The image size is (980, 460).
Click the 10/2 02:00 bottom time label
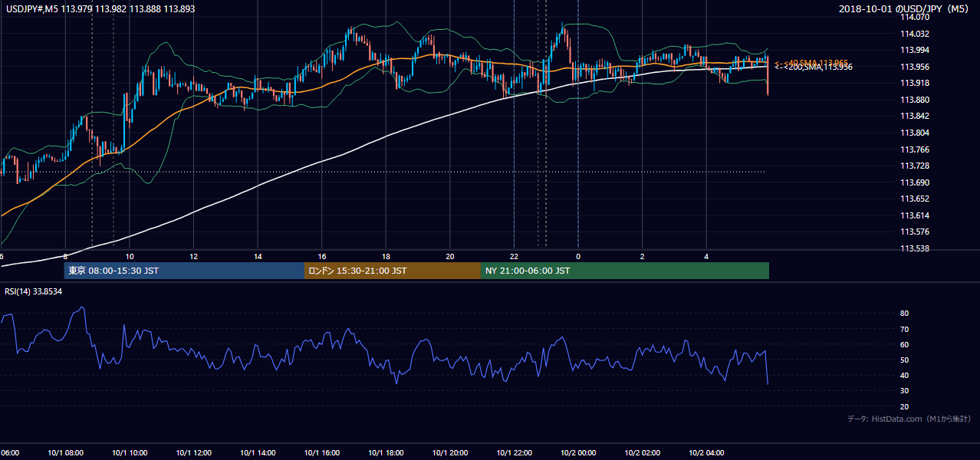pos(643,452)
